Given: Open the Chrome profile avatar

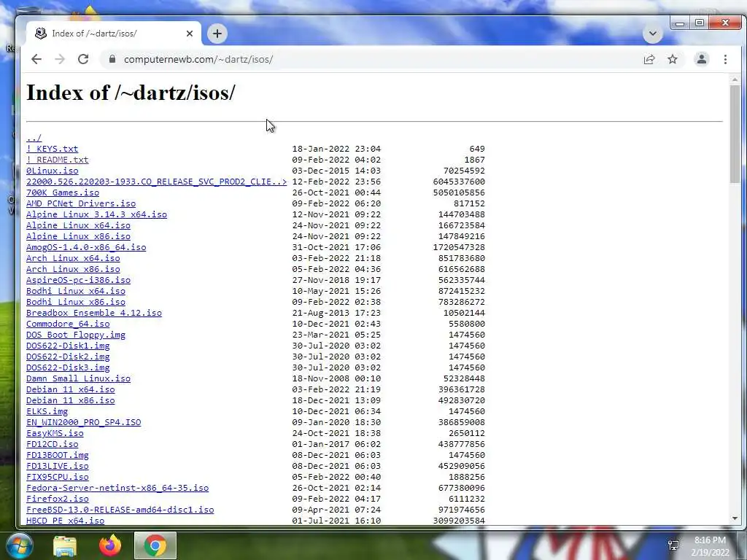Looking at the screenshot, I should coord(701,59).
